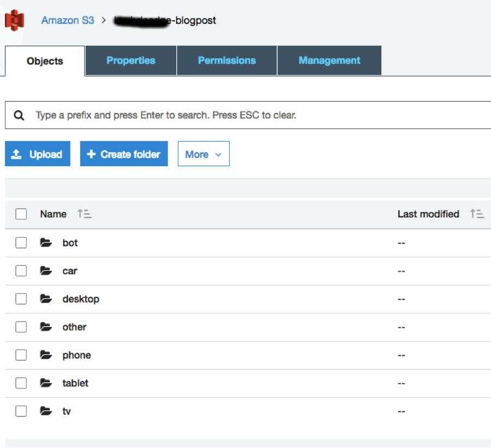Focus the prefix search input field
Screen dimensions: 491x448
[248, 115]
